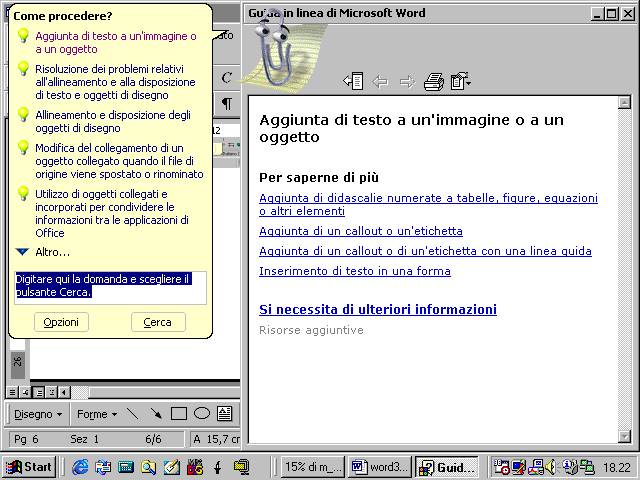This screenshot has width=640, height=480.
Task: Click the second quick launch icon after Internet Explorer
Action: (x=103, y=467)
